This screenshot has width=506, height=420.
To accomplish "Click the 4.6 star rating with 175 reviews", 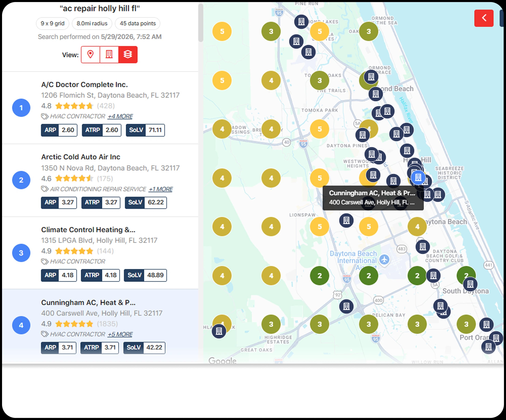I will 77,179.
